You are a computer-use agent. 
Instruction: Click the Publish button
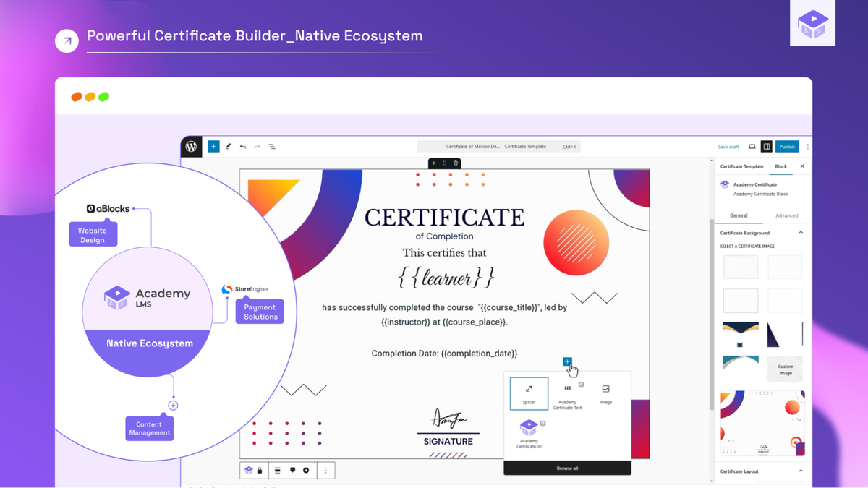[787, 147]
